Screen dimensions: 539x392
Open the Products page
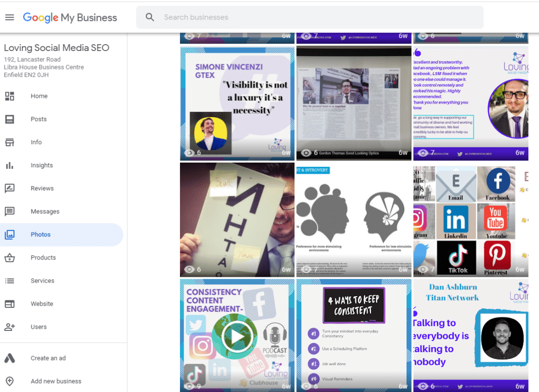click(43, 258)
